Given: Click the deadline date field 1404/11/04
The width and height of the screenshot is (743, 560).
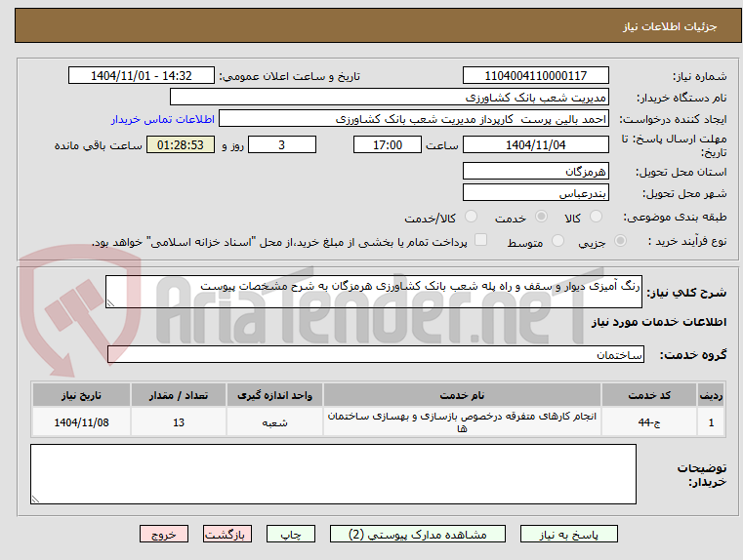Looking at the screenshot, I should (536, 144).
